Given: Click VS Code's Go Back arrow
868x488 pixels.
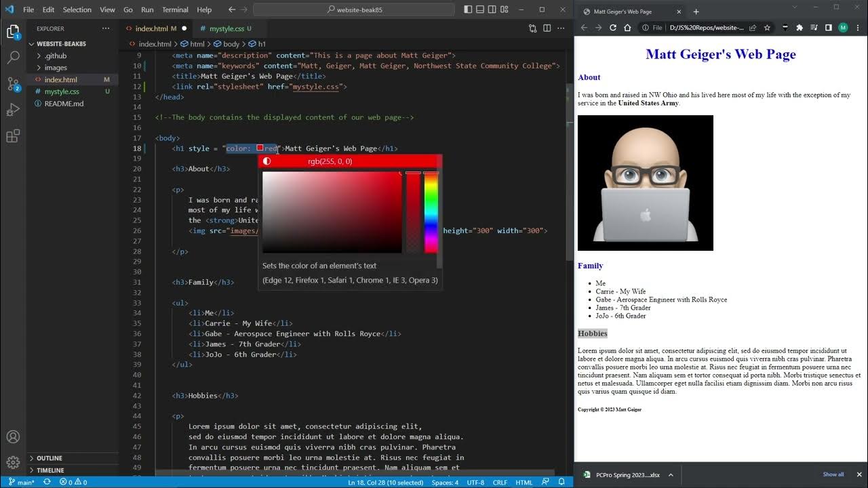Looking at the screenshot, I should [x=232, y=9].
